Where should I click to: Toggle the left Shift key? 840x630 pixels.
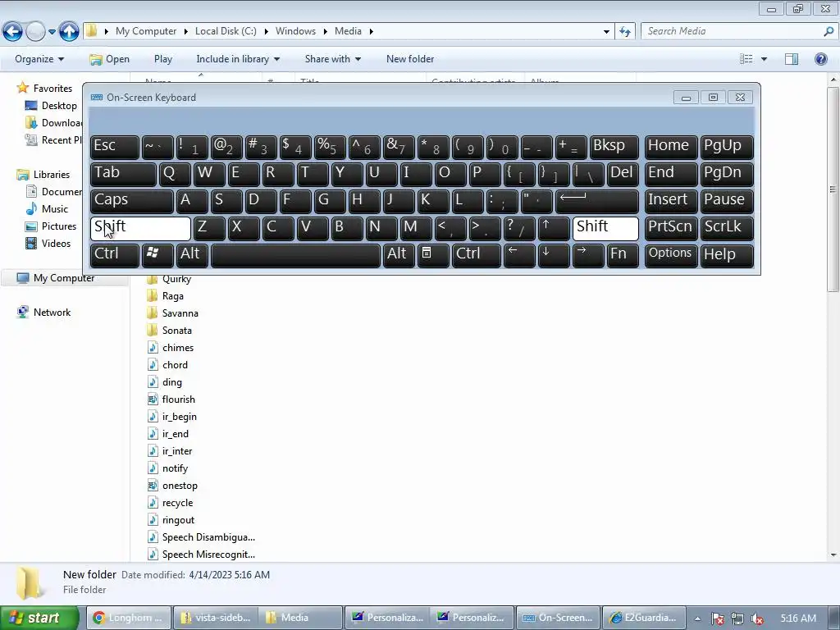tap(140, 228)
